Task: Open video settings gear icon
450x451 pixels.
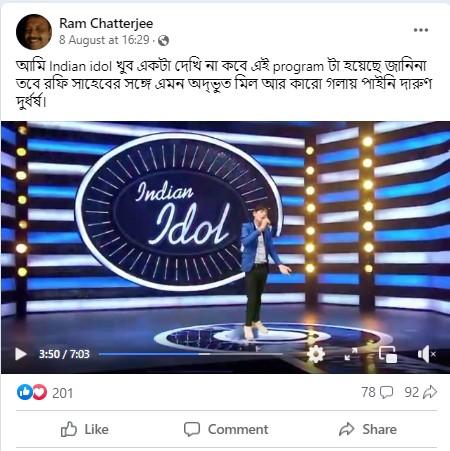Action: click(316, 354)
